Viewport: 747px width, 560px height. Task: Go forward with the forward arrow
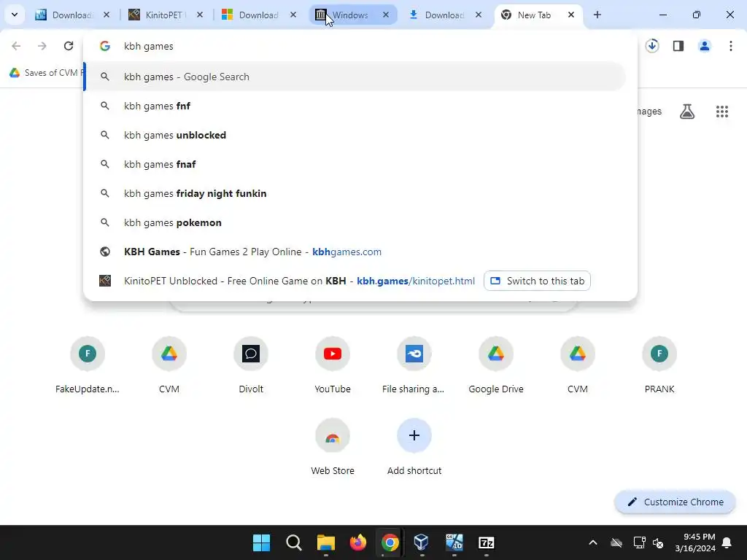(x=42, y=46)
